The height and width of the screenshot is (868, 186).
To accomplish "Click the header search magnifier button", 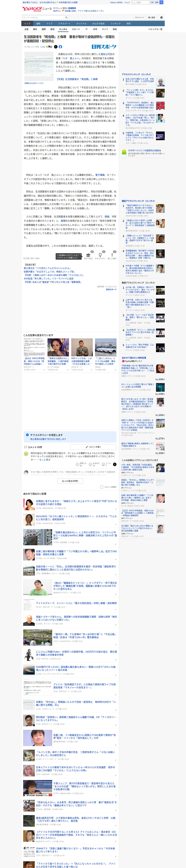I will 161,2.
